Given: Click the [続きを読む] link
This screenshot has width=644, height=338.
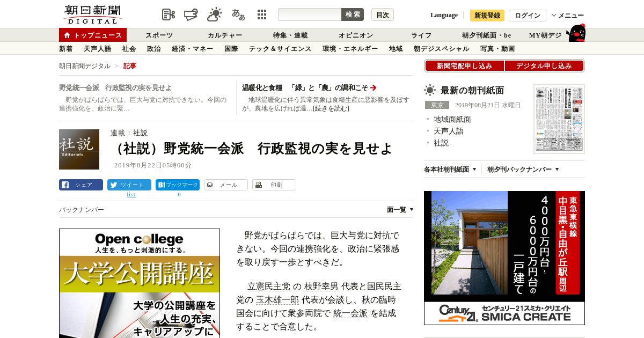Looking at the screenshot, I should point(331,108).
